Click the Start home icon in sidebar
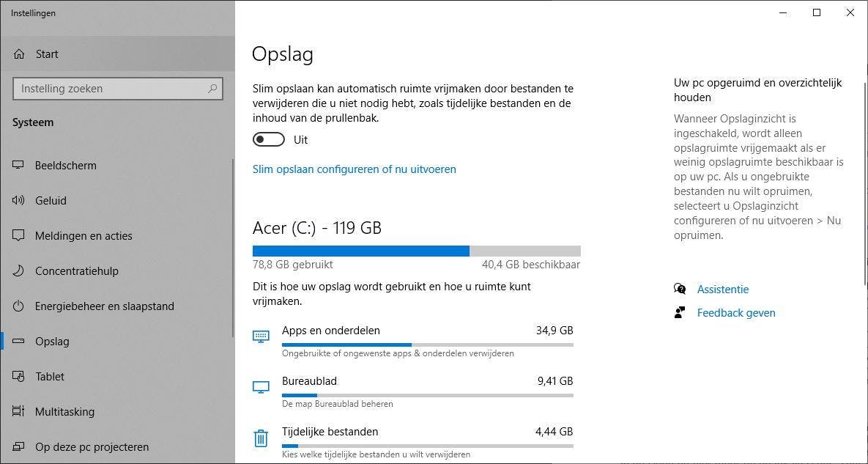Viewport: 868px width, 464px height. click(x=19, y=54)
